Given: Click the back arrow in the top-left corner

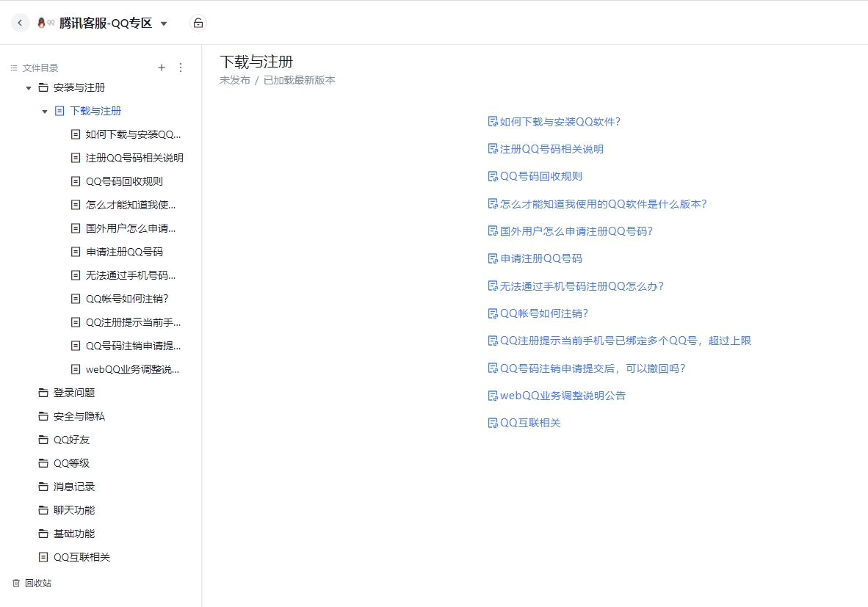Looking at the screenshot, I should pyautogui.click(x=20, y=23).
